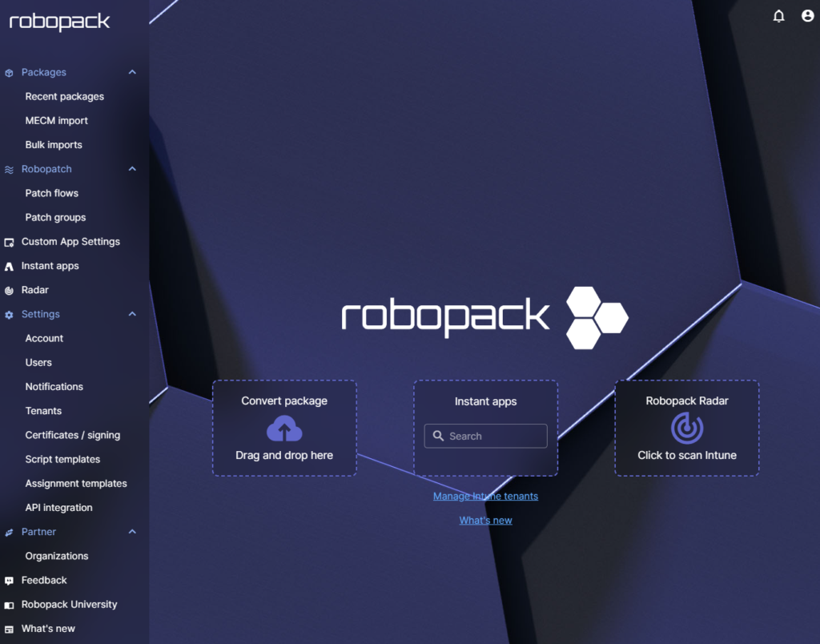Image resolution: width=820 pixels, height=644 pixels.
Task: Collapse the Settings section
Action: coord(132,314)
